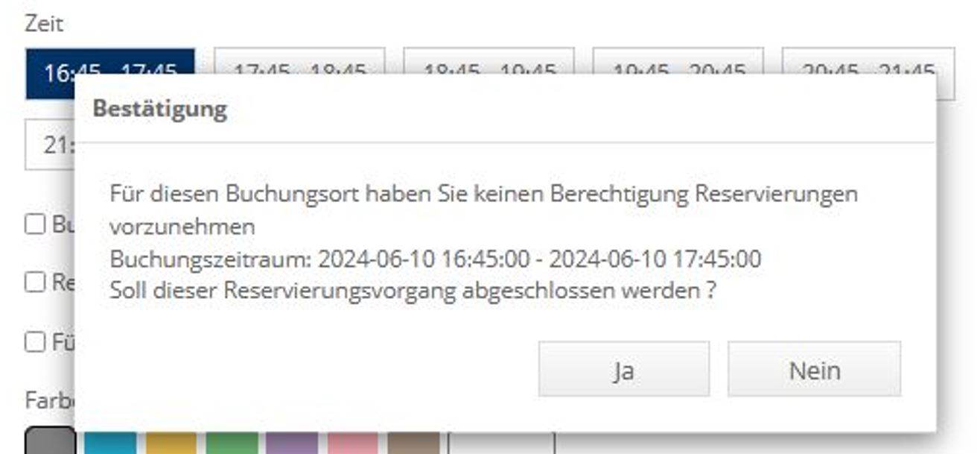
Task: Confirm the reservation with Ja
Action: [623, 369]
